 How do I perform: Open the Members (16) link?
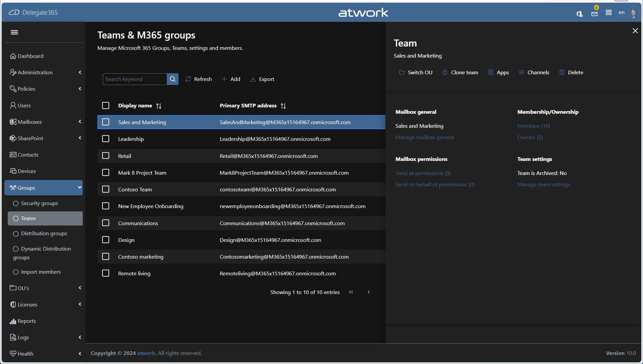point(533,126)
